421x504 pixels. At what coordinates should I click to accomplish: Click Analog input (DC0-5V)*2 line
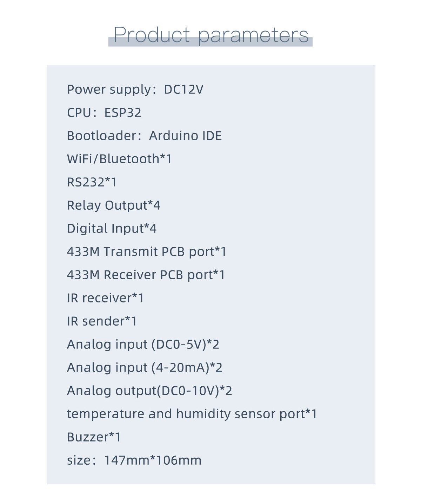143,345
